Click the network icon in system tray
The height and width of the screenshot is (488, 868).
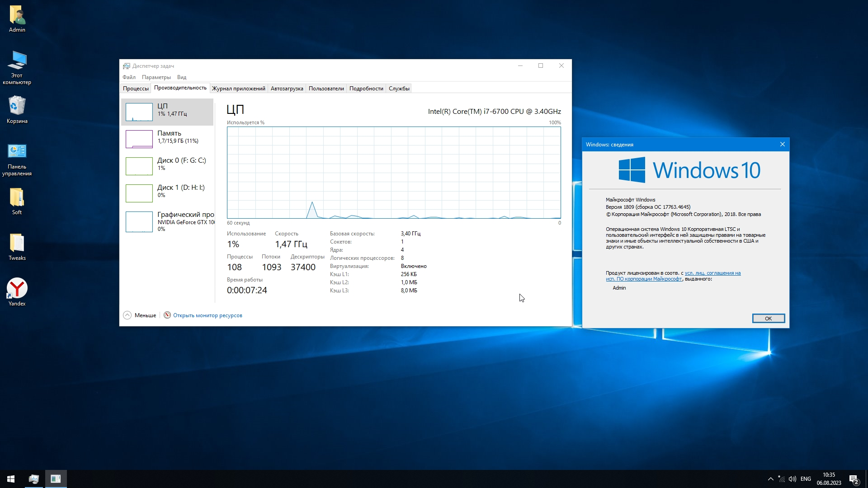(x=781, y=479)
